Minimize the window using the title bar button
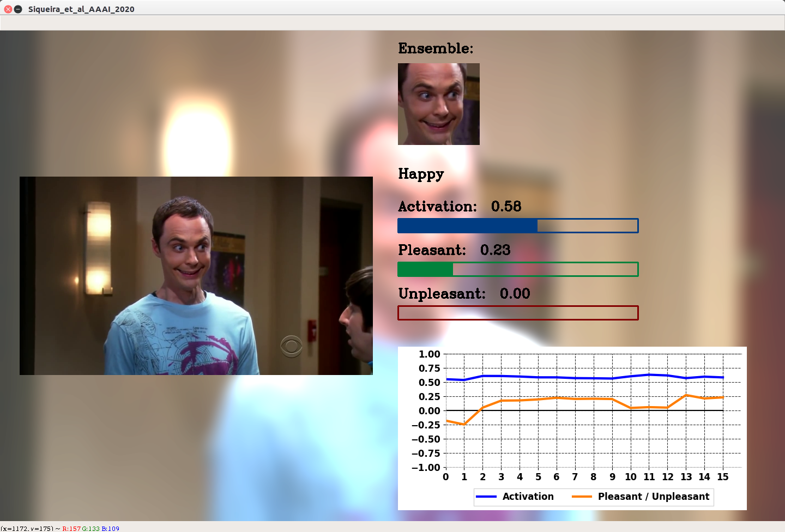 (18, 9)
